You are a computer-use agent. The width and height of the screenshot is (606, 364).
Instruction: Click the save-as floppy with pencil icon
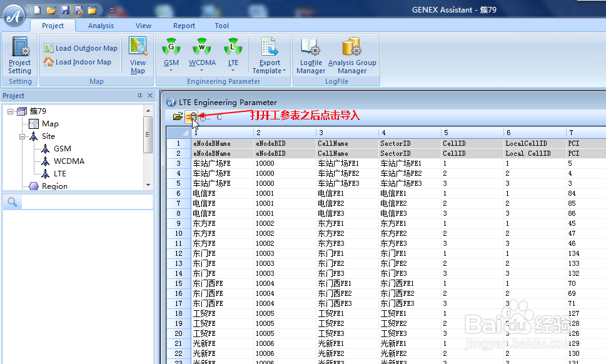coord(78,10)
